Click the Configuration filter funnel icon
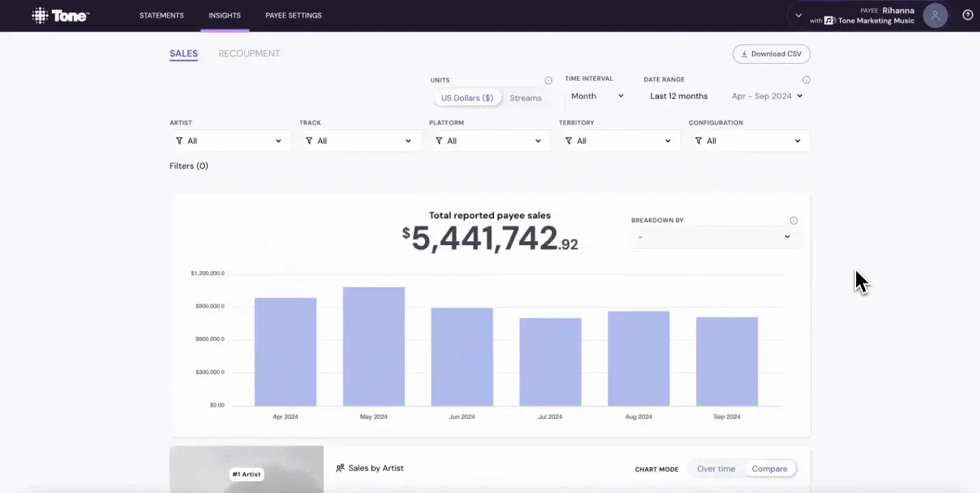The width and height of the screenshot is (980, 493). point(698,140)
